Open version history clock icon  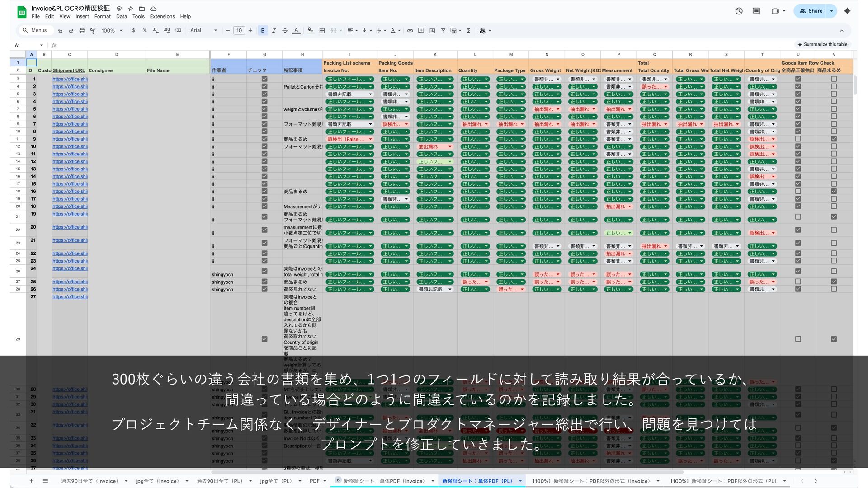click(739, 11)
